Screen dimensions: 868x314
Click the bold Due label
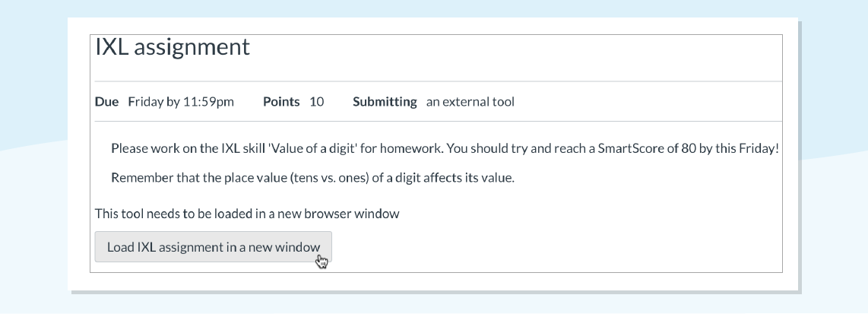[107, 102]
